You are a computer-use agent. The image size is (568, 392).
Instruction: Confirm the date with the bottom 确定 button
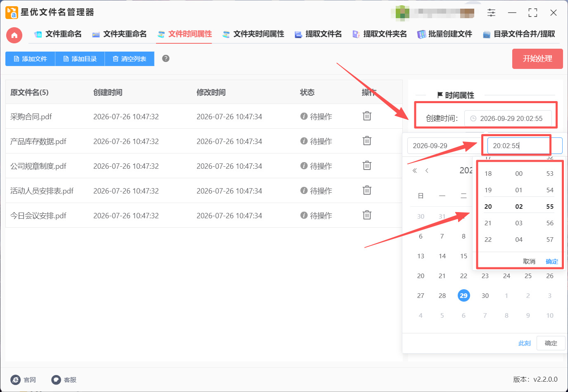(x=551, y=343)
